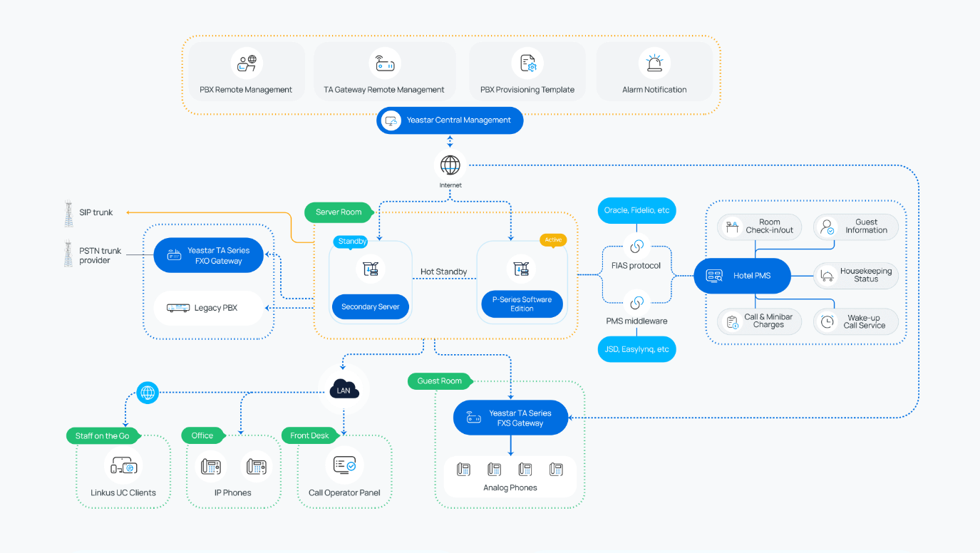Click the PBX Provisioning Template label
Image resolution: width=980 pixels, height=553 pixels.
click(527, 90)
